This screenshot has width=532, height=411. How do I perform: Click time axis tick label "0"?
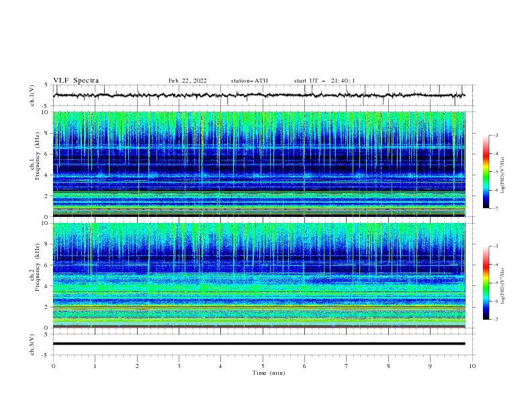pos(53,366)
